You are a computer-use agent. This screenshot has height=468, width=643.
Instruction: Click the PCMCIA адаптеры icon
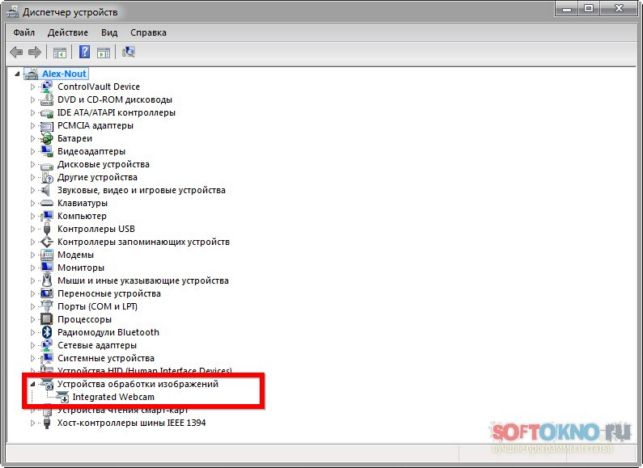tap(47, 126)
